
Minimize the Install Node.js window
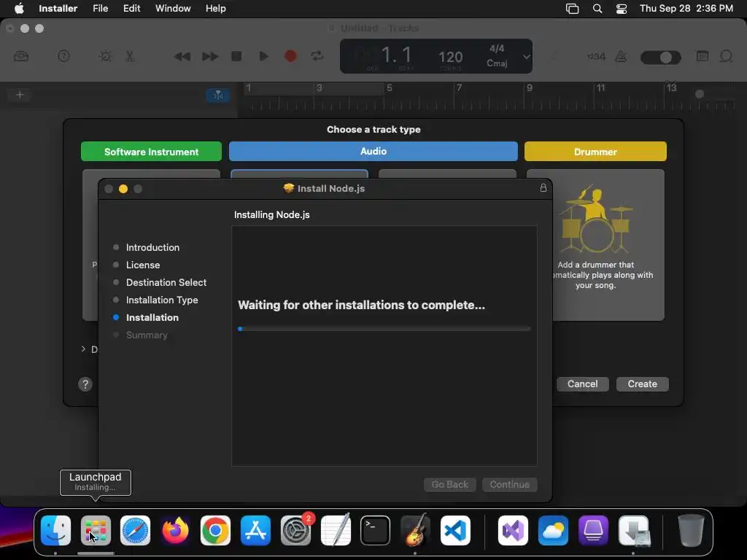(123, 189)
